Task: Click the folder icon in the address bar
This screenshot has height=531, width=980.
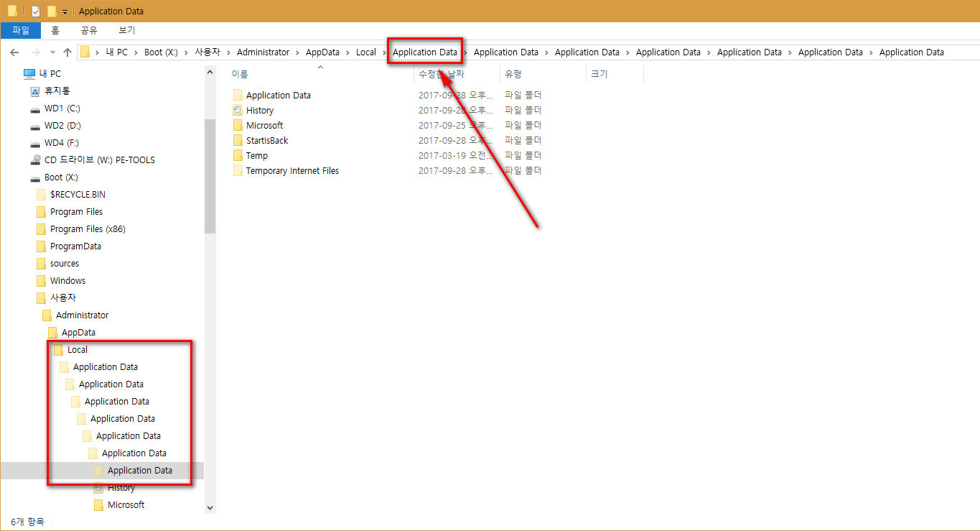Action: pos(85,52)
